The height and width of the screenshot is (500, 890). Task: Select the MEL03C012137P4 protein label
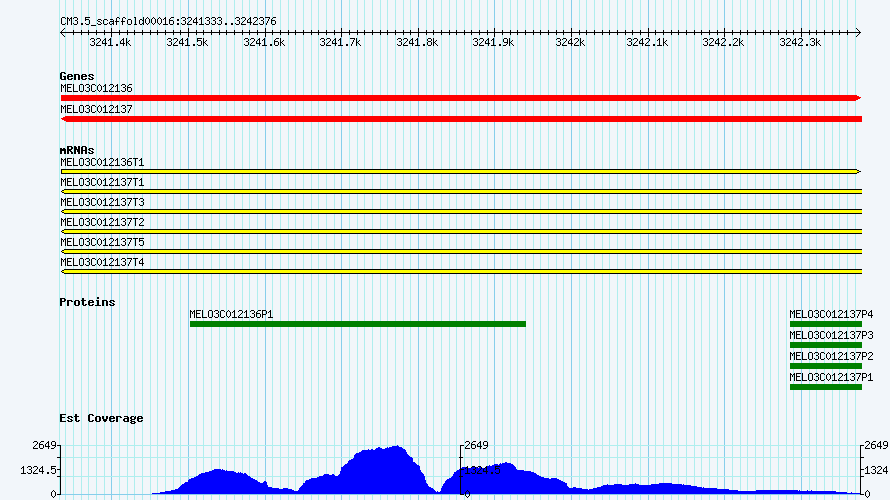point(831,314)
